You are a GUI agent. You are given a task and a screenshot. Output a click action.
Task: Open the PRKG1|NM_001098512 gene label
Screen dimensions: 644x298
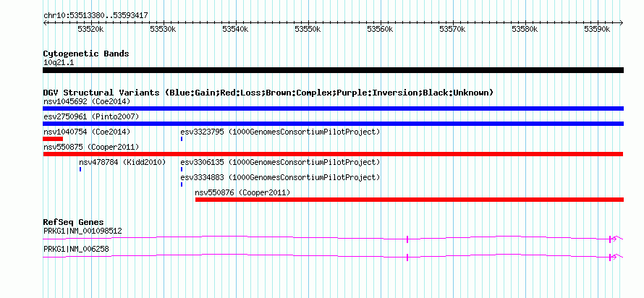tap(82, 231)
